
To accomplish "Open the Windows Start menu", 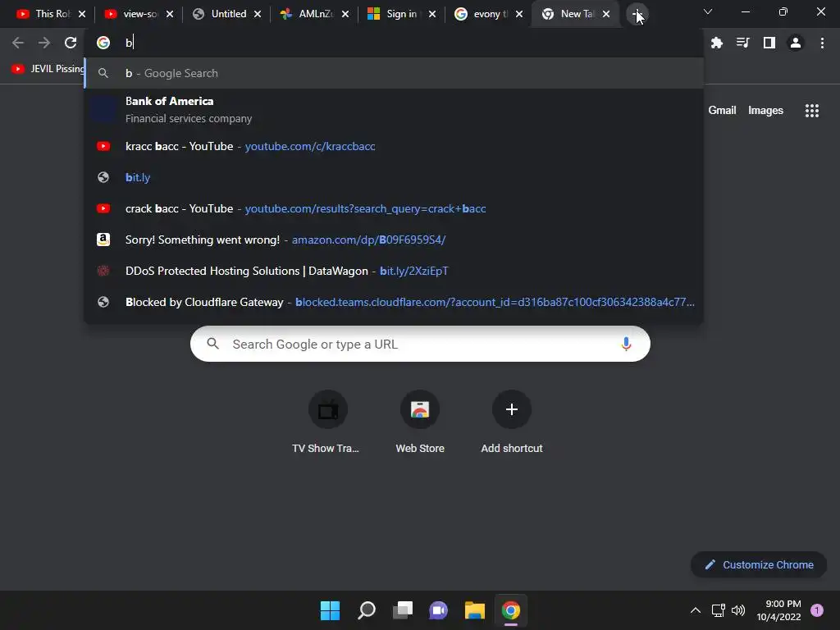I will [x=330, y=610].
